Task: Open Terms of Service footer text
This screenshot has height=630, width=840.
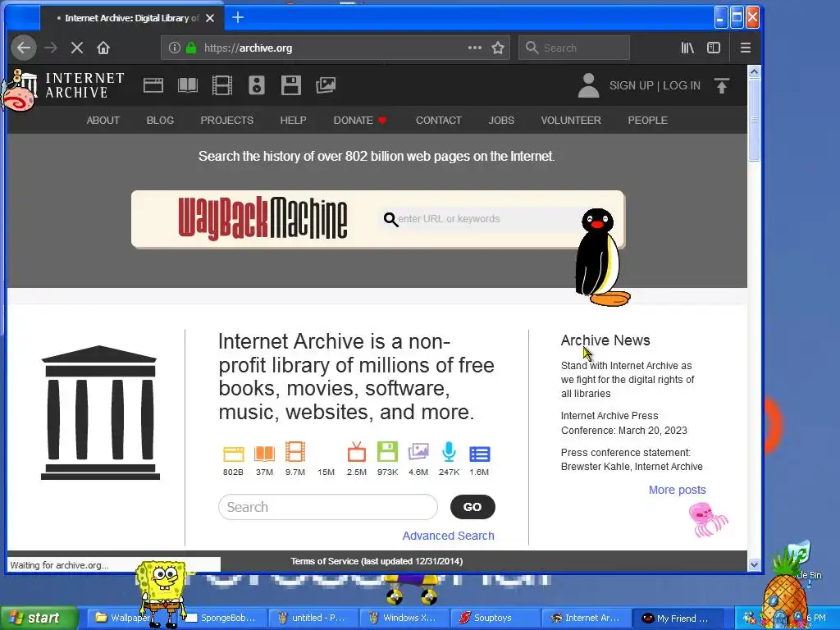Action: point(377,561)
